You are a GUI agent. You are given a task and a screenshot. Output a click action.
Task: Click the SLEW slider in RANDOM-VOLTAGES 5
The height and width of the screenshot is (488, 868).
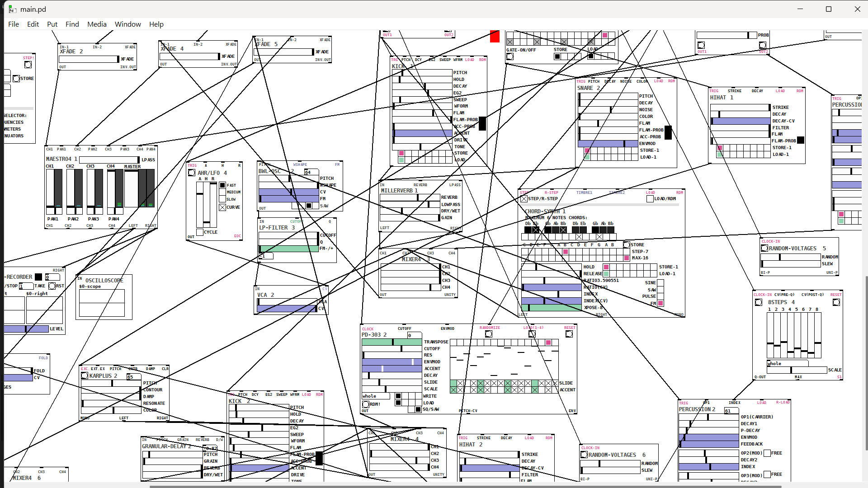click(791, 264)
